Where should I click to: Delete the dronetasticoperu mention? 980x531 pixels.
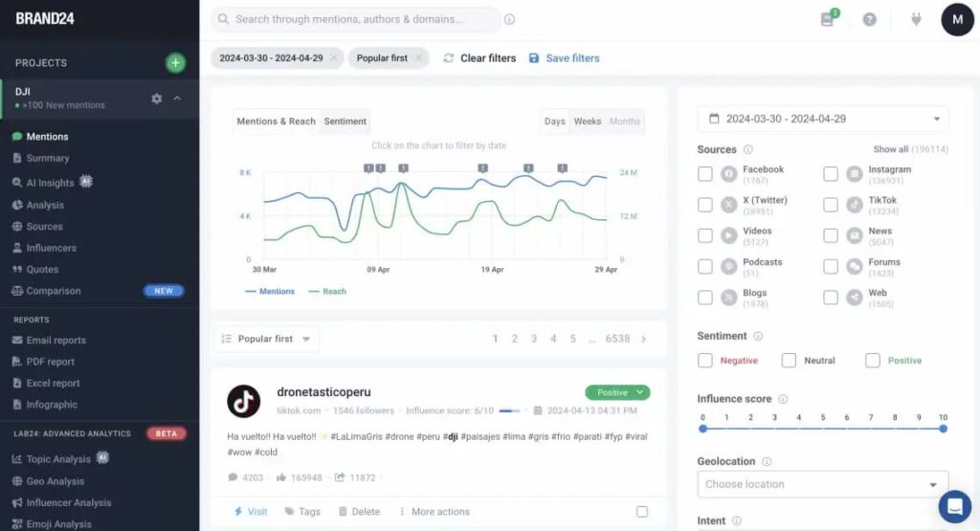[360, 512]
